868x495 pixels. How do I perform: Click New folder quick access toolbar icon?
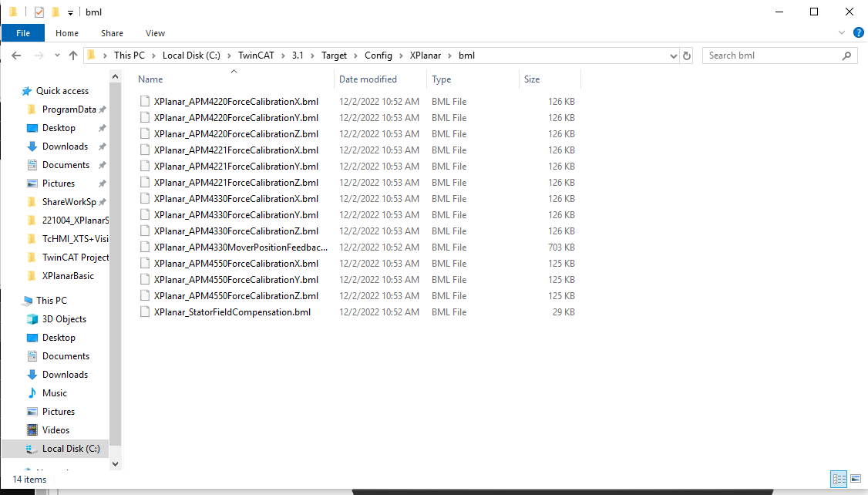coord(56,12)
